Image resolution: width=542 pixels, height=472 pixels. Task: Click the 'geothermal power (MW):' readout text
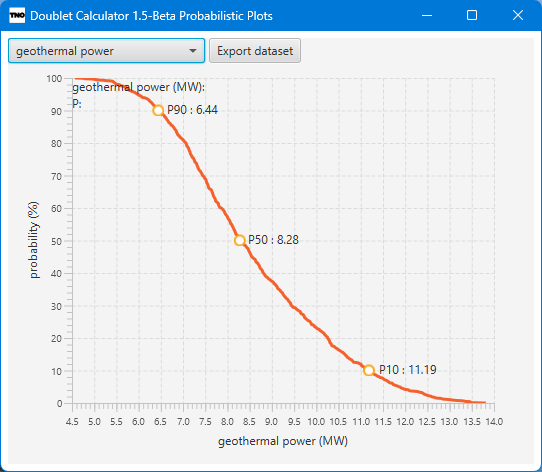tap(138, 87)
